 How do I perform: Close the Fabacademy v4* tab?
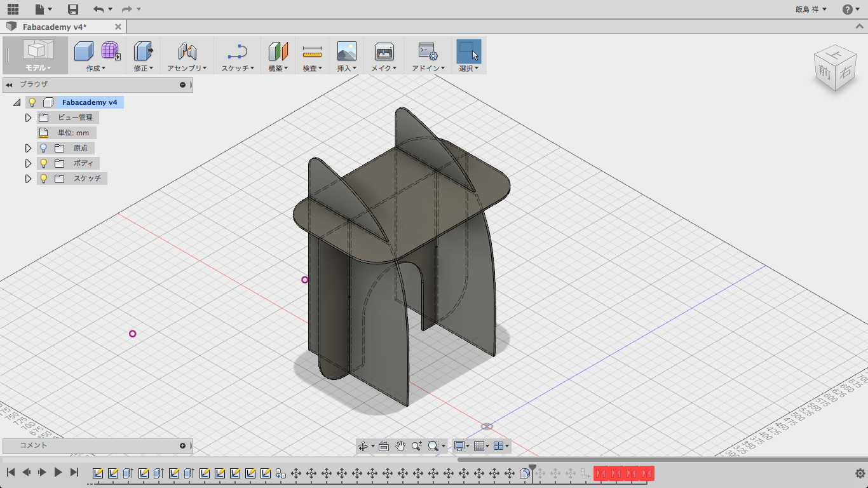[x=118, y=27]
